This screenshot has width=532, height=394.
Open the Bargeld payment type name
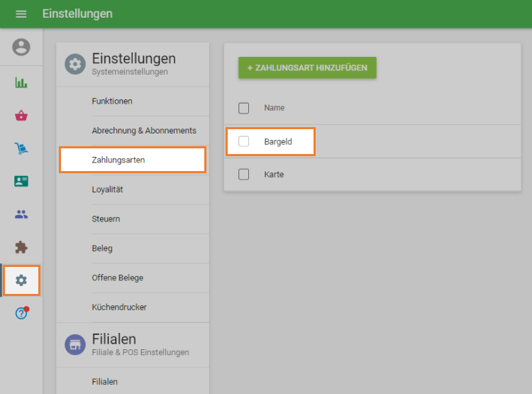point(278,142)
